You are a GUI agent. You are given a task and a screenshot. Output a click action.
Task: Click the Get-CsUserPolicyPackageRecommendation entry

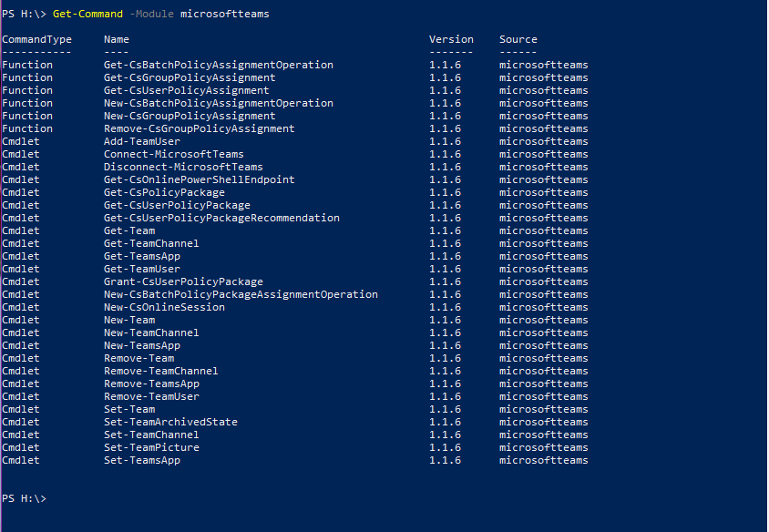221,218
